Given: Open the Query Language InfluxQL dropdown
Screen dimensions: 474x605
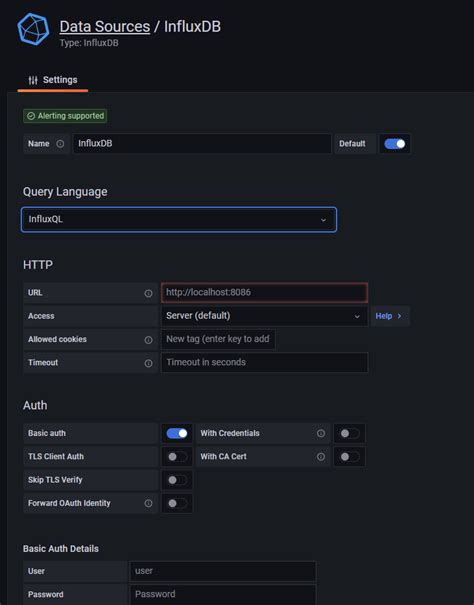Looking at the screenshot, I should click(179, 220).
